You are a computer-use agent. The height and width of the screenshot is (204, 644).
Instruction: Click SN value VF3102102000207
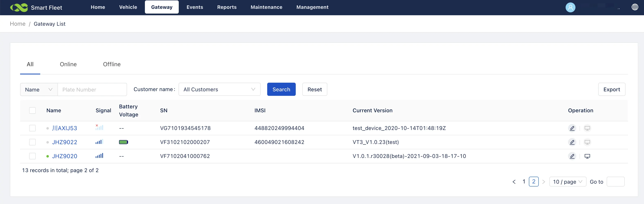coord(185,142)
